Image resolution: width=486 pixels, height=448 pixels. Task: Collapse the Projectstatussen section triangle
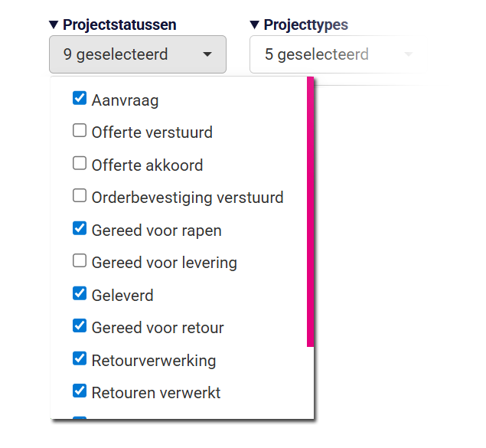pos(54,25)
